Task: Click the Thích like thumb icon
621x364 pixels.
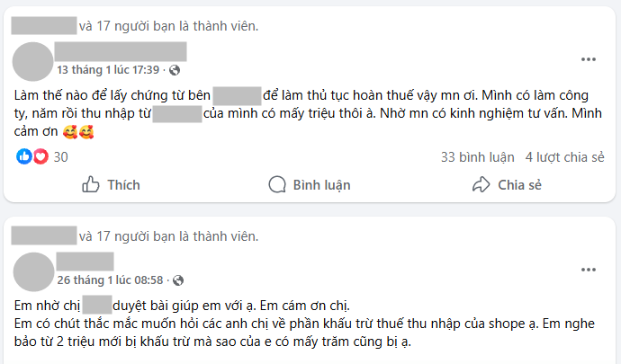Action: 91,184
